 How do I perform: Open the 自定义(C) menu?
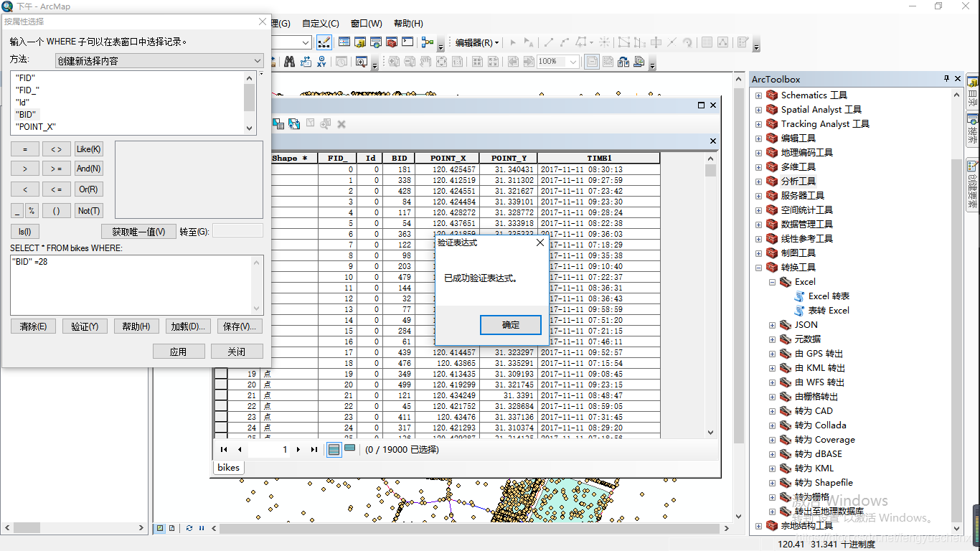coord(321,24)
